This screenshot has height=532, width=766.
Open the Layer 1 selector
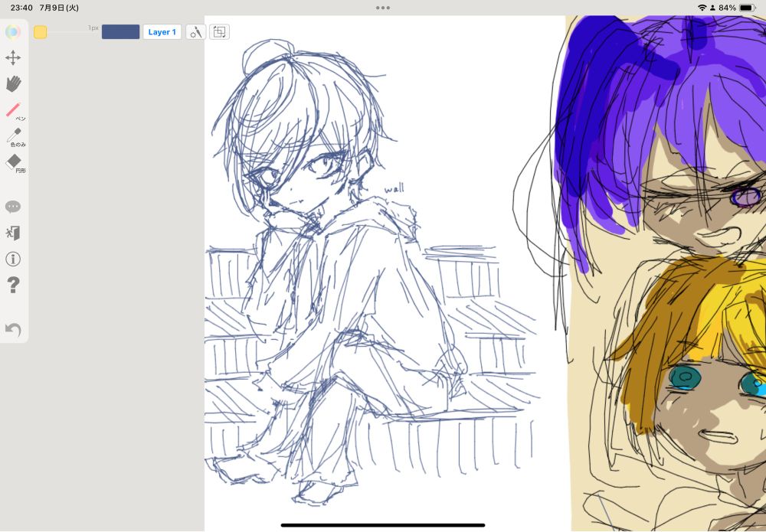(x=162, y=32)
